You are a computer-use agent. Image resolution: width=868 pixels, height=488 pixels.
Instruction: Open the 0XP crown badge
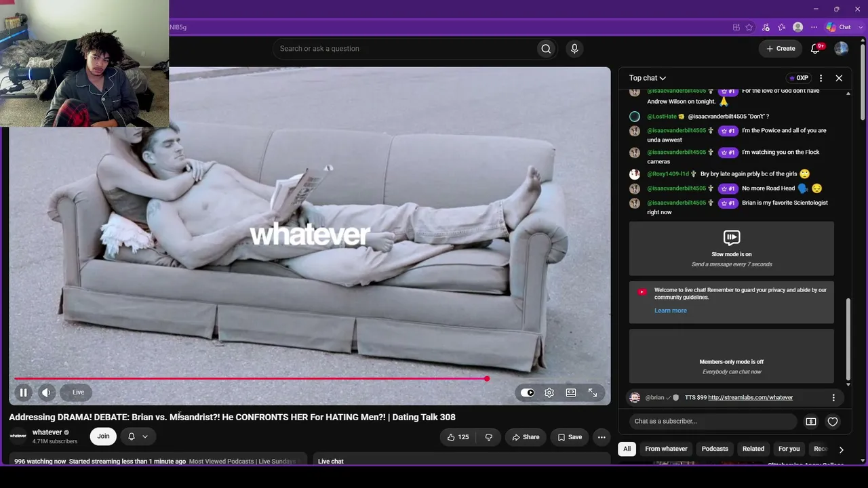798,78
